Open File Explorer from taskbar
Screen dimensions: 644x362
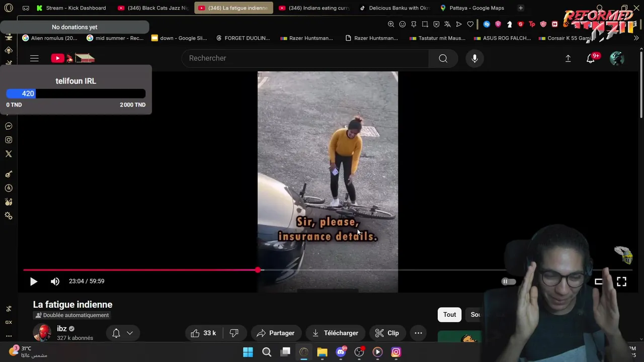(x=322, y=352)
